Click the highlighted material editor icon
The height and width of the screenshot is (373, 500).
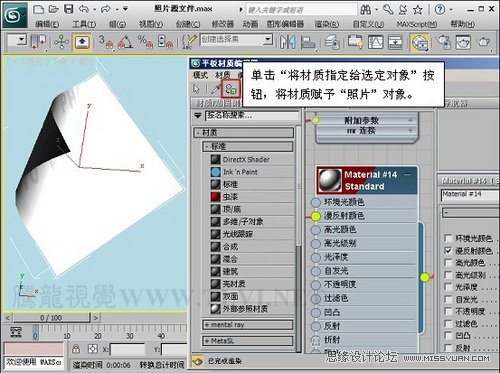point(419,42)
